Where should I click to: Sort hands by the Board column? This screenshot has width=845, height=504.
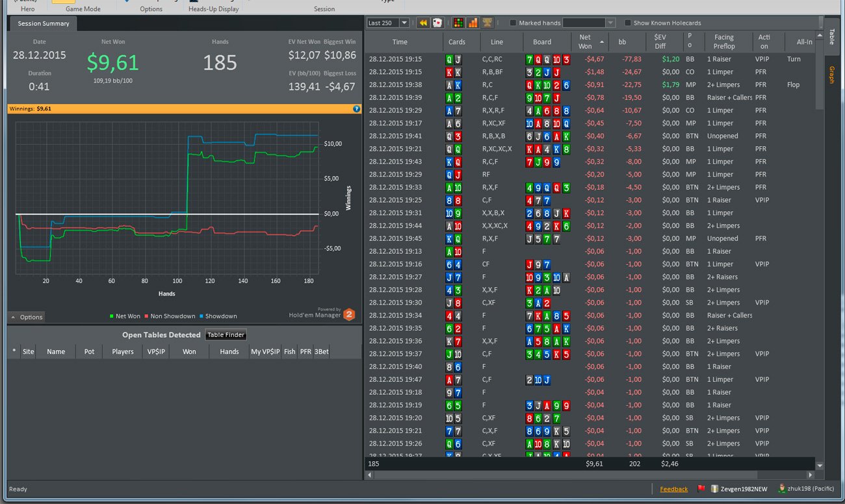point(542,42)
